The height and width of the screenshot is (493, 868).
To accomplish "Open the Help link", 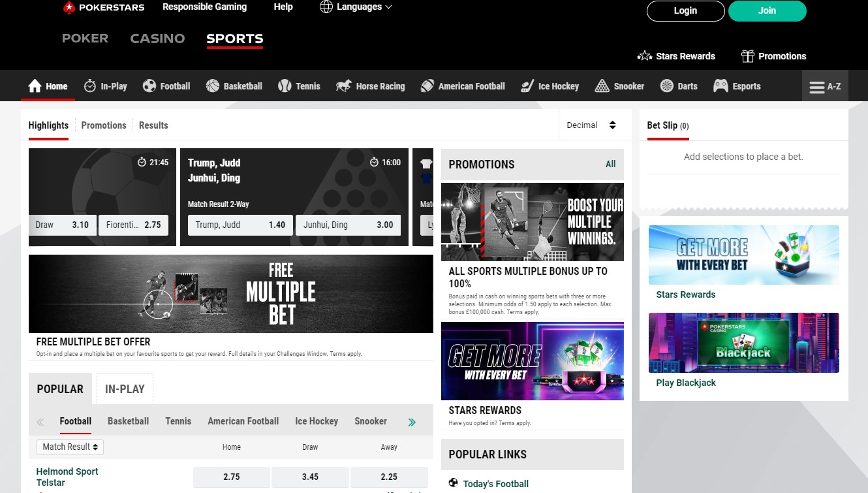I will click(283, 7).
